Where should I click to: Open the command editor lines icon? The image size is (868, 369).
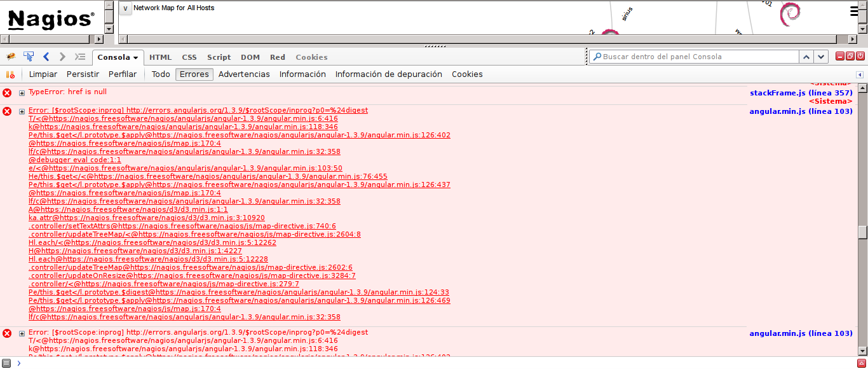click(x=80, y=57)
